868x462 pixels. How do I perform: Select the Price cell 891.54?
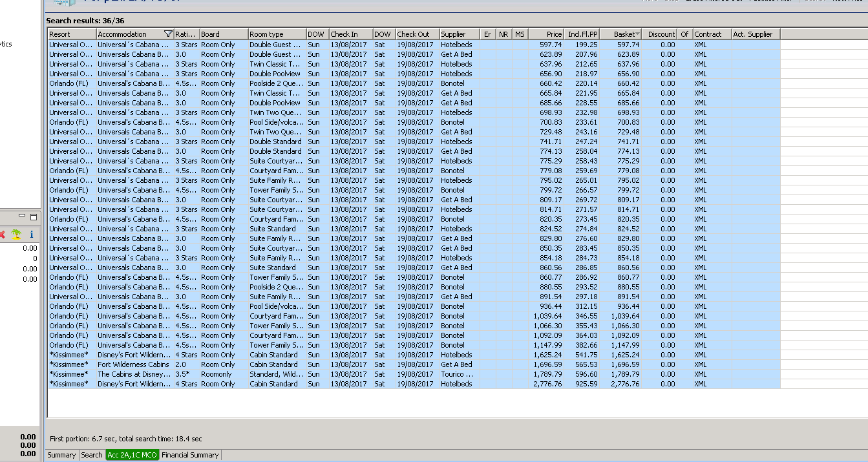tap(546, 297)
